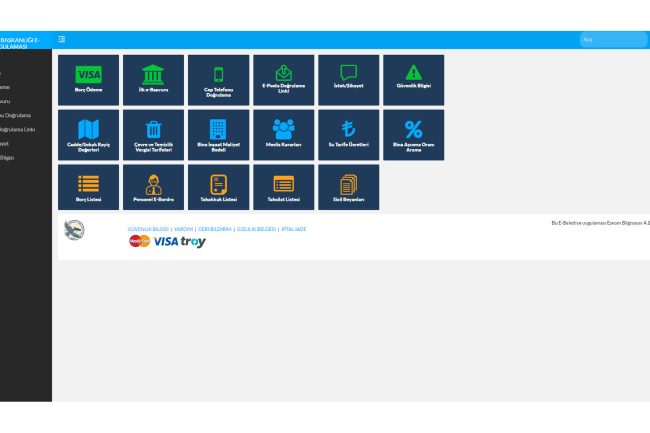Open the Tahakkuk Listesi tile
650x433 pixels.
218,188
